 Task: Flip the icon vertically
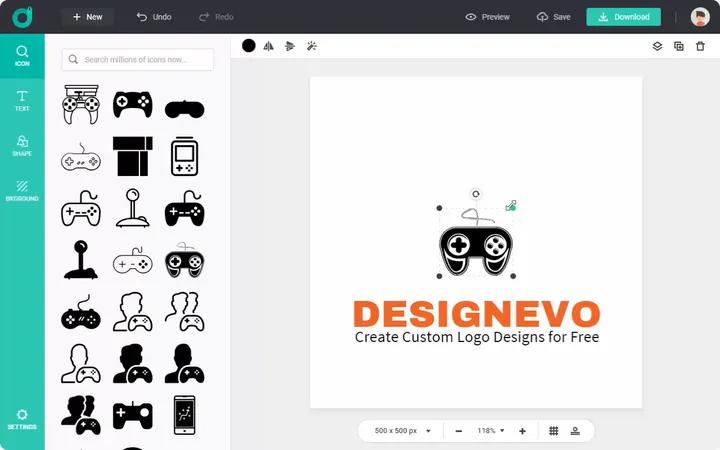[x=290, y=46]
